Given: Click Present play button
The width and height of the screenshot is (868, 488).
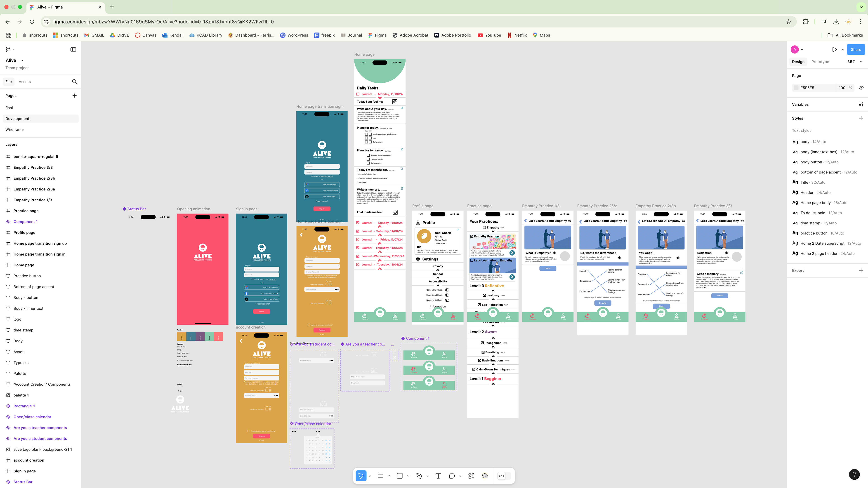Looking at the screenshot, I should pos(834,49).
